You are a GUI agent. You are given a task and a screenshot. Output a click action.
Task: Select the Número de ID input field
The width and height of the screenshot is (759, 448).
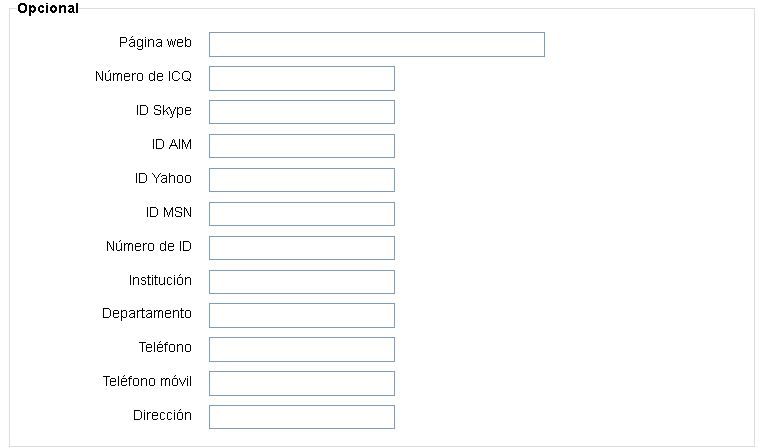coord(301,248)
